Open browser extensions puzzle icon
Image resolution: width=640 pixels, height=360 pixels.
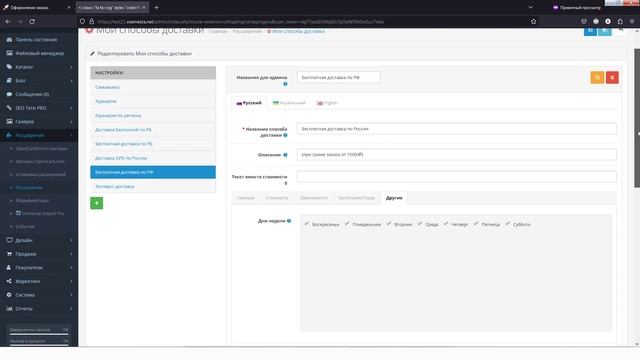click(x=620, y=21)
